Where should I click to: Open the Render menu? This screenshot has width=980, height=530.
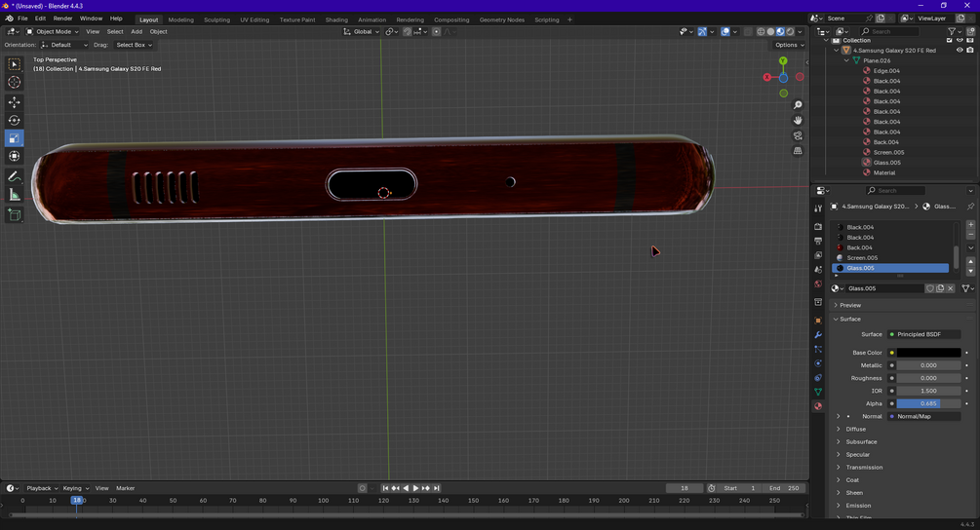pyautogui.click(x=62, y=19)
